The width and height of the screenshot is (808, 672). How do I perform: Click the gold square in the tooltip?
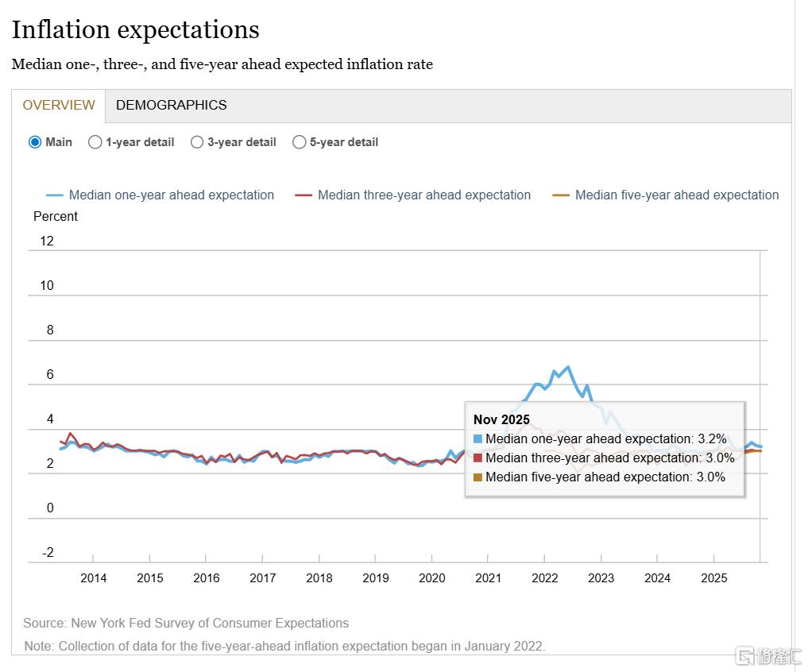point(477,477)
